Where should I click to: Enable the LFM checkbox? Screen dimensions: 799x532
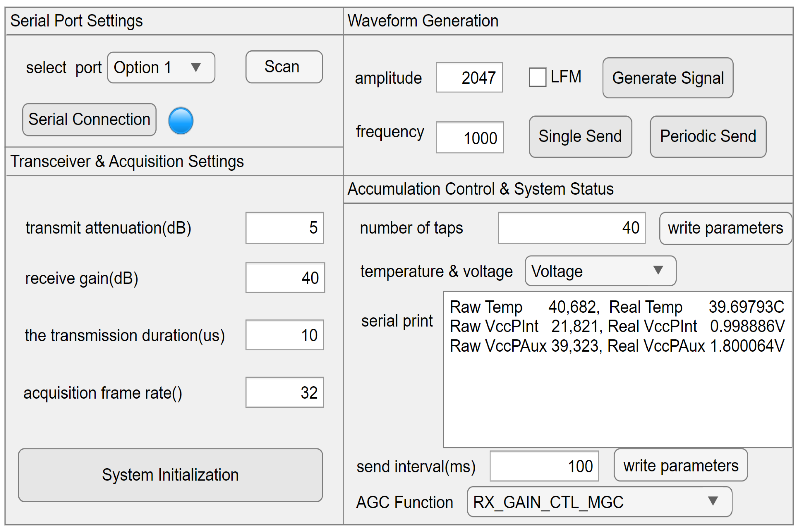click(537, 77)
